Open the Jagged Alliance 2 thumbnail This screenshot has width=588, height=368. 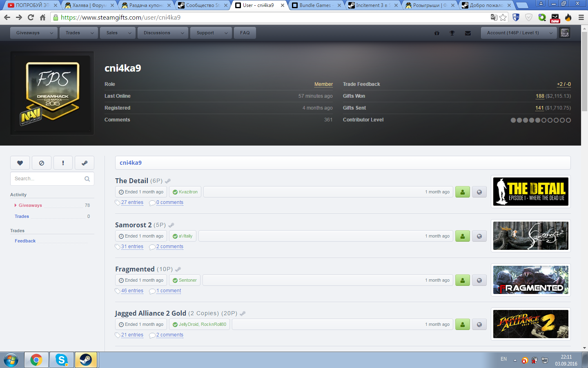tap(531, 324)
